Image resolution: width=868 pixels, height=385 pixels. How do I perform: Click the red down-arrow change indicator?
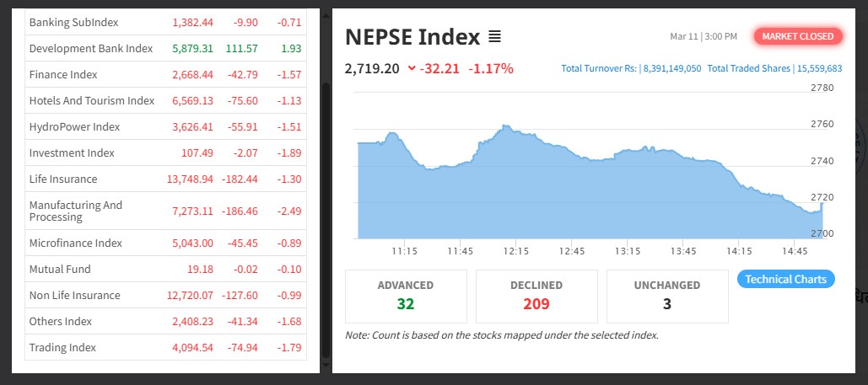click(411, 69)
